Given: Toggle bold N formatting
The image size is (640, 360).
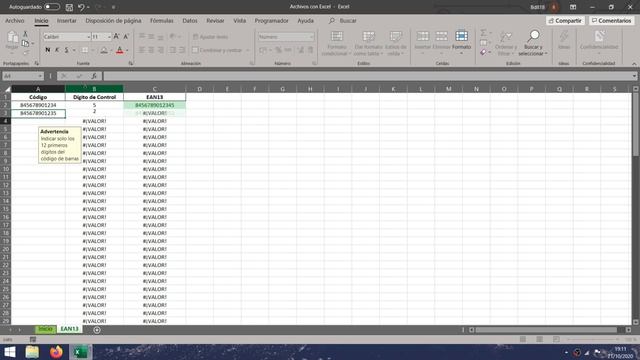Looking at the screenshot, I should coord(48,50).
